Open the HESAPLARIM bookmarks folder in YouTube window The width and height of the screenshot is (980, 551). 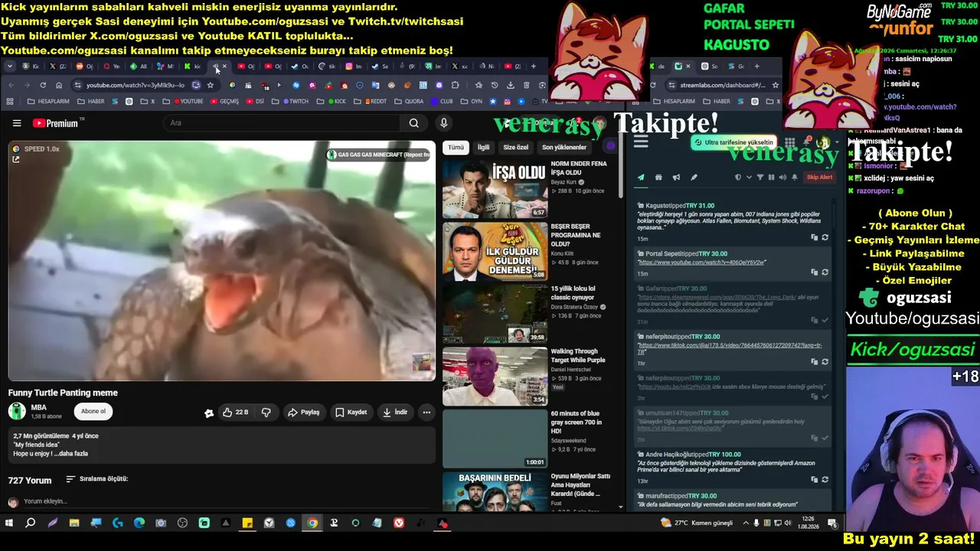coord(48,101)
